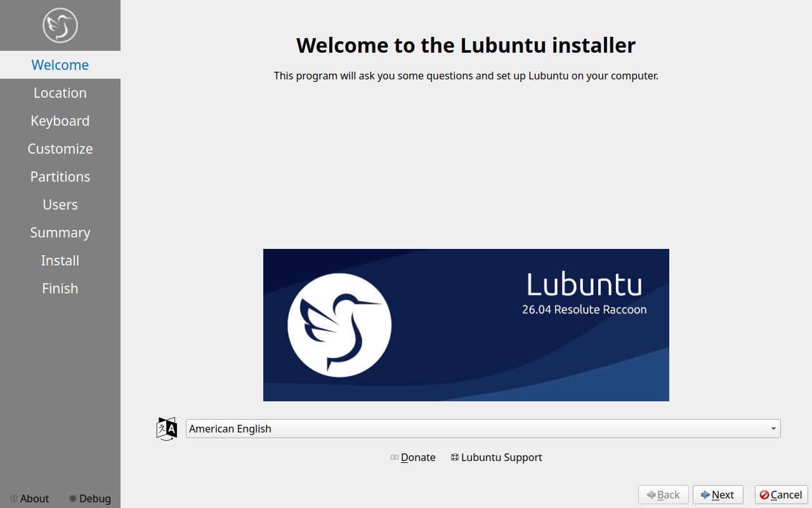Click the Debug bug icon

click(x=73, y=498)
